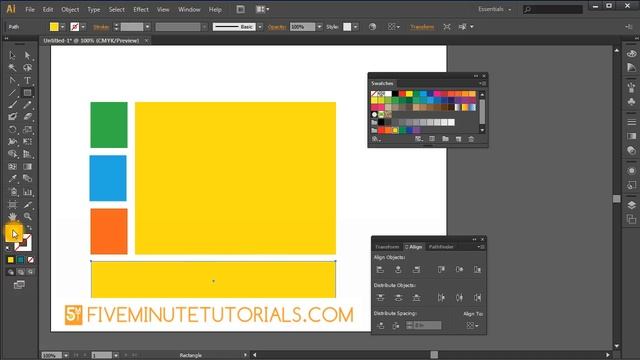This screenshot has width=640, height=360.
Task: Set paint mode to Gradient
Action: [20, 260]
